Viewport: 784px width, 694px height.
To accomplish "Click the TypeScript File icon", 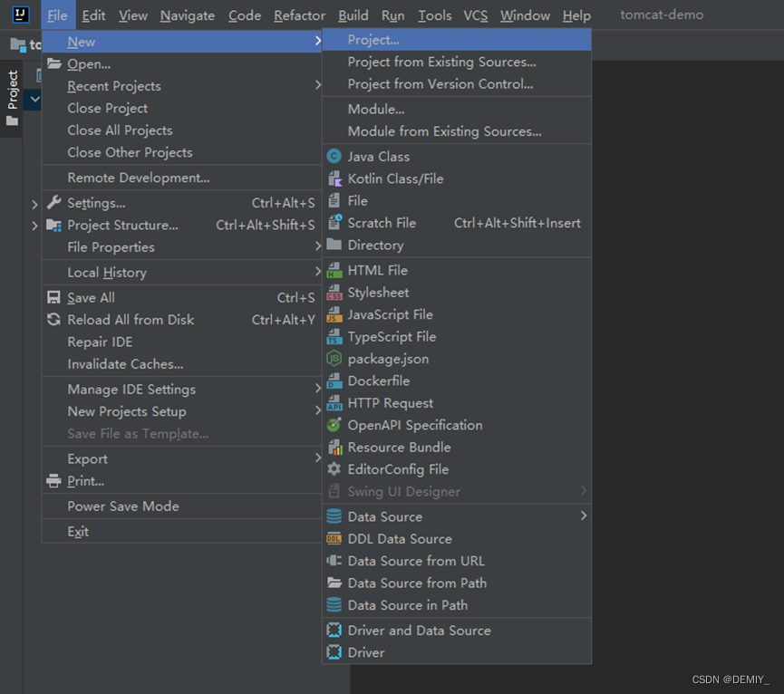I will click(334, 336).
